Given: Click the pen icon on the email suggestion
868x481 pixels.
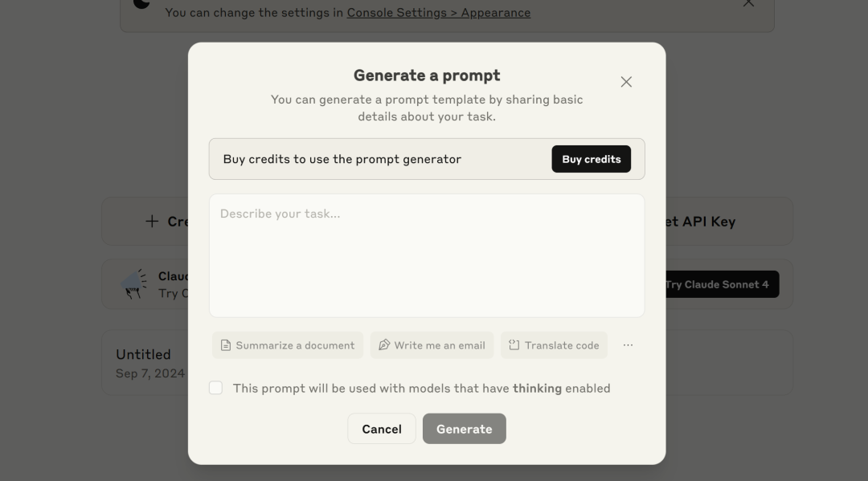Looking at the screenshot, I should point(384,345).
